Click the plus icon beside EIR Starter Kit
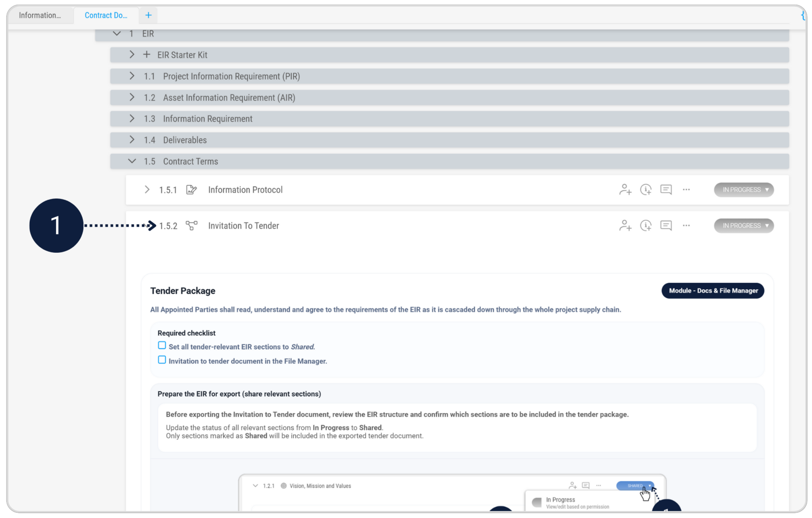812x518 pixels. pos(147,55)
